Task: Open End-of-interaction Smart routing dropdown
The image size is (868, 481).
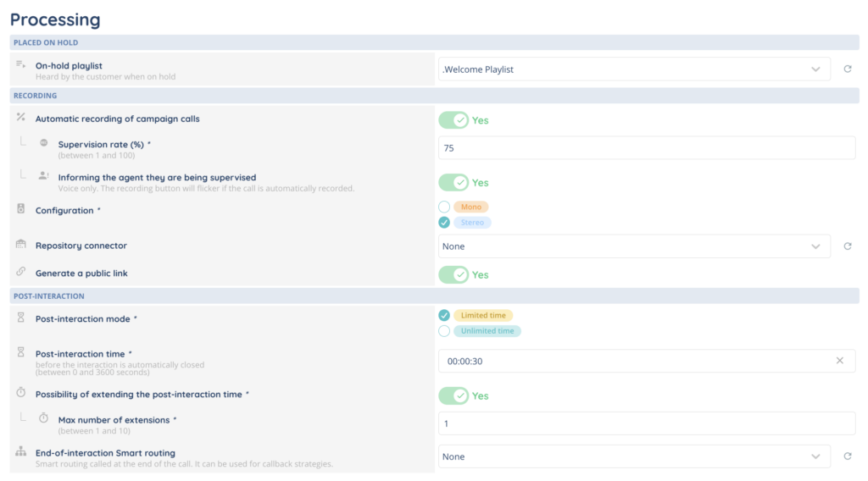Action: click(633, 456)
